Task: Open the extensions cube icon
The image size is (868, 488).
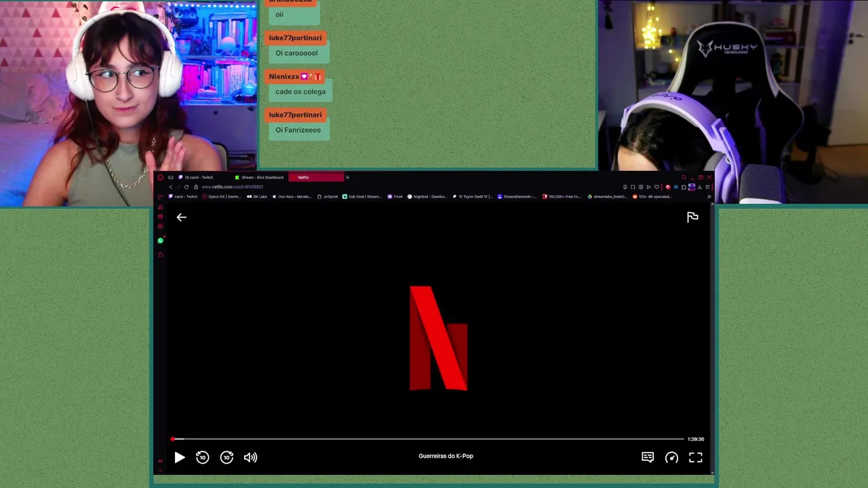Action: [x=684, y=187]
